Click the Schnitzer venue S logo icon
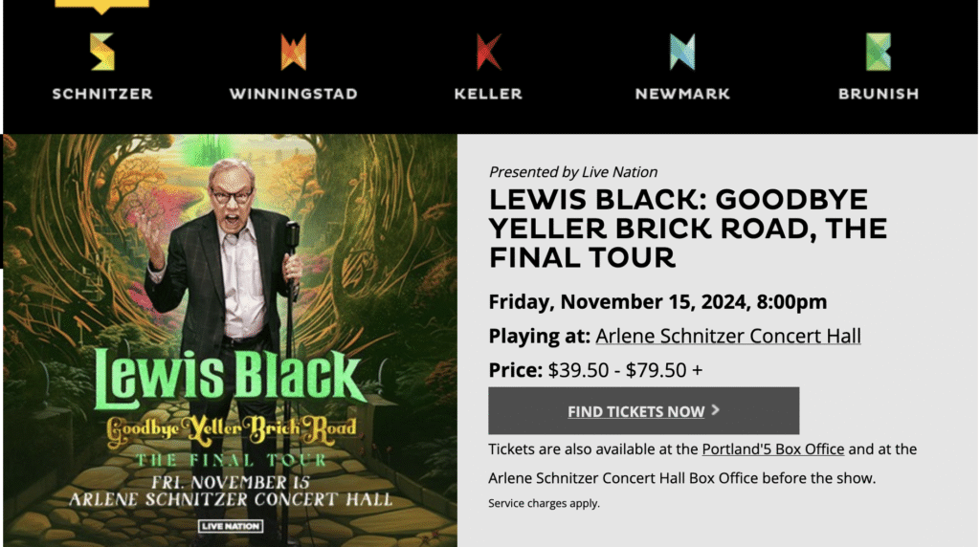Screen dimensions: 980x547 point(102,52)
